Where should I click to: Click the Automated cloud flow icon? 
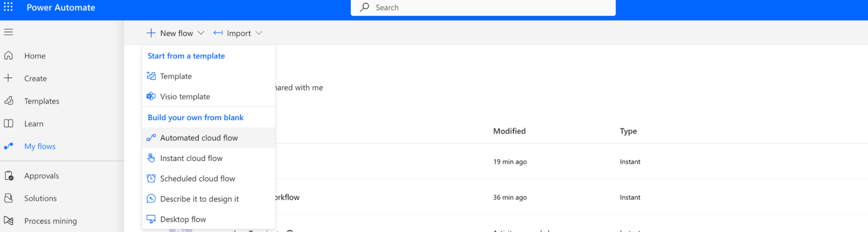click(151, 137)
